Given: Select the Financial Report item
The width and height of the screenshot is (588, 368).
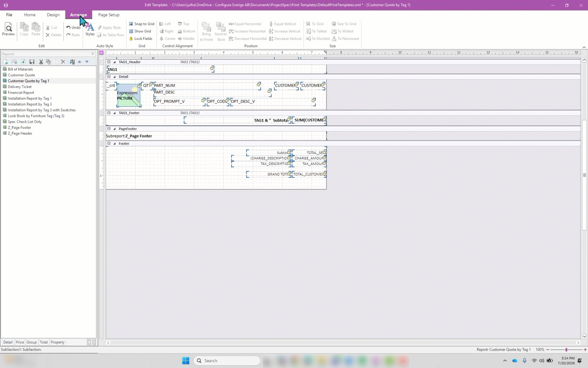Looking at the screenshot, I should [21, 92].
